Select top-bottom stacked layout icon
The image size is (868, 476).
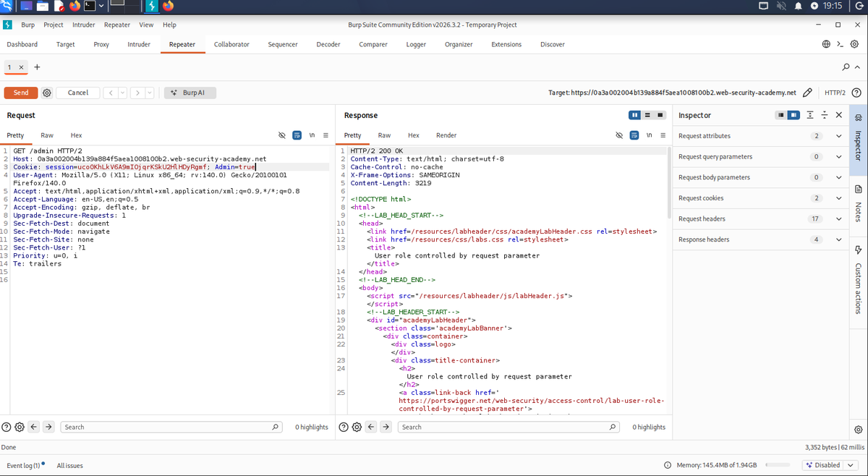point(648,115)
